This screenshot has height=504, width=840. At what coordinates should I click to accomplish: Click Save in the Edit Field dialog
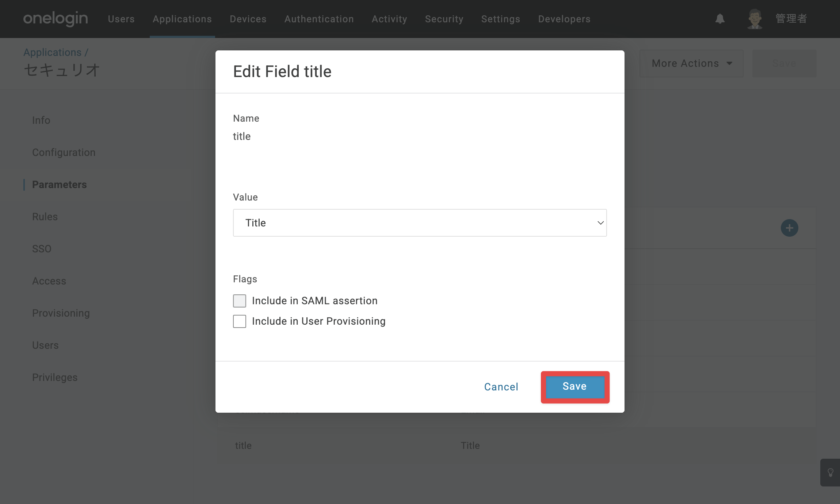(x=575, y=387)
